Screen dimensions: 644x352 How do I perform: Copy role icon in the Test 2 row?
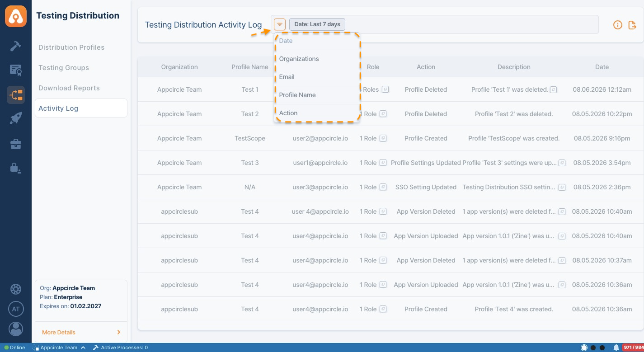coord(383,114)
